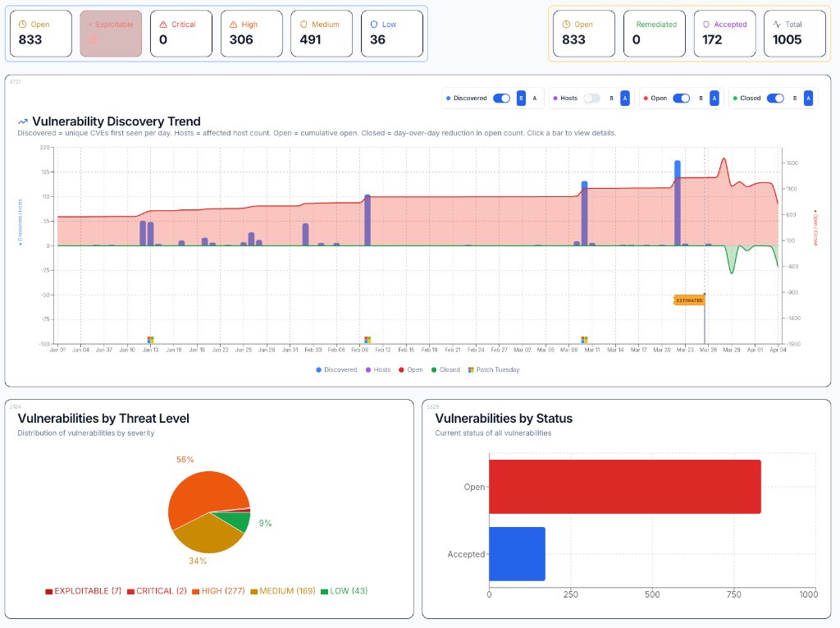840x628 pixels.
Task: Click the 34% pie label
Action: coord(198,561)
